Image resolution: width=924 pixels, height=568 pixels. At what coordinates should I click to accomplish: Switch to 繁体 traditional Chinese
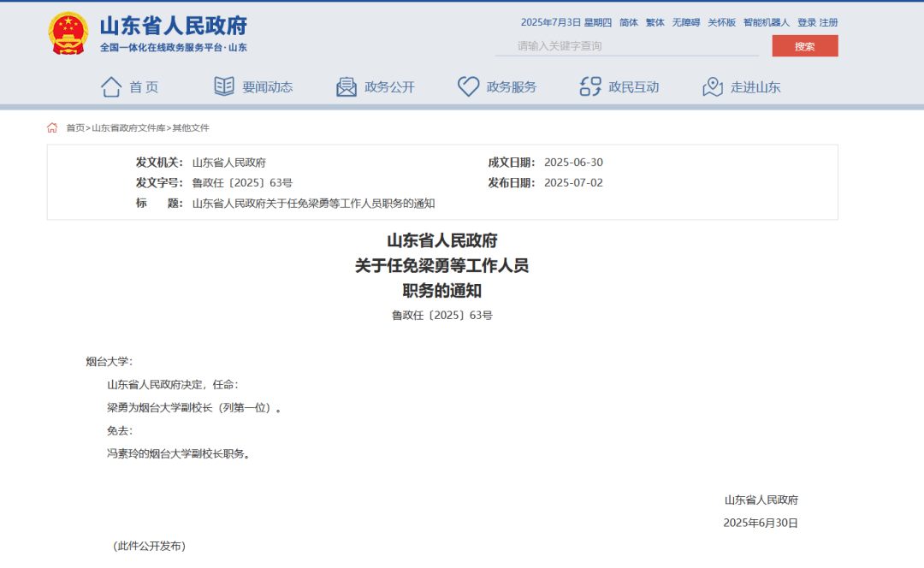[x=654, y=22]
